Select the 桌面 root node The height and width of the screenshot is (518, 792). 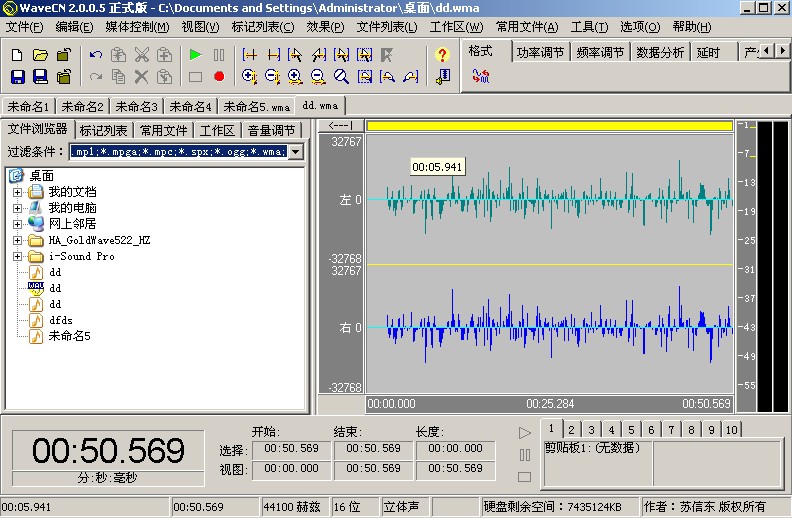(41, 176)
